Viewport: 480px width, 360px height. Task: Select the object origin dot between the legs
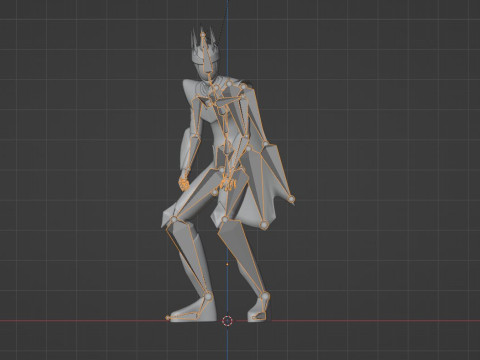(x=227, y=264)
